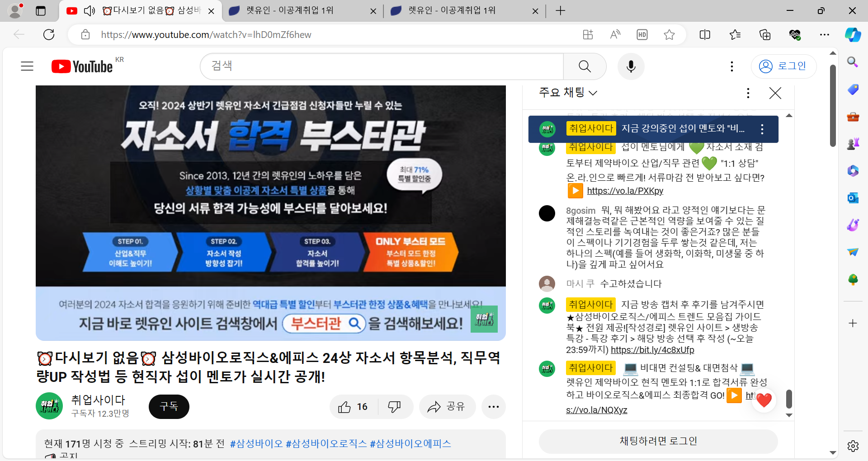
Task: Click the 로그인 sign-in button
Action: 783,66
